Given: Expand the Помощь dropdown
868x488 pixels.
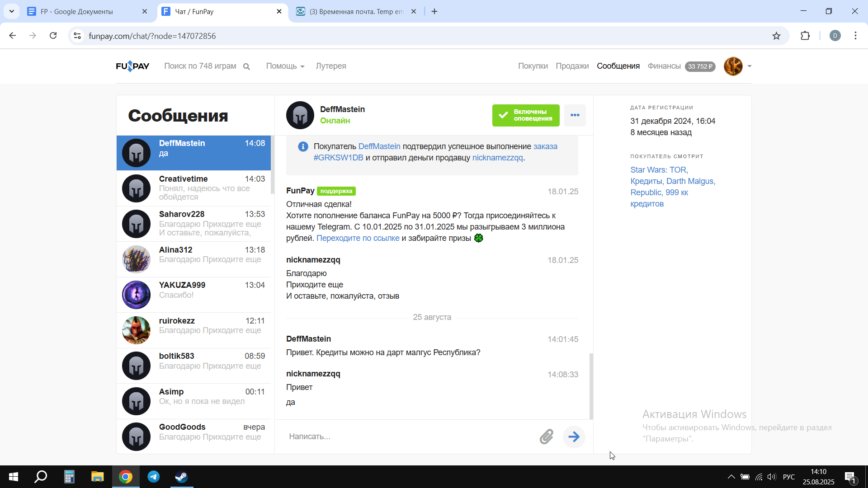Looking at the screenshot, I should click(x=285, y=66).
